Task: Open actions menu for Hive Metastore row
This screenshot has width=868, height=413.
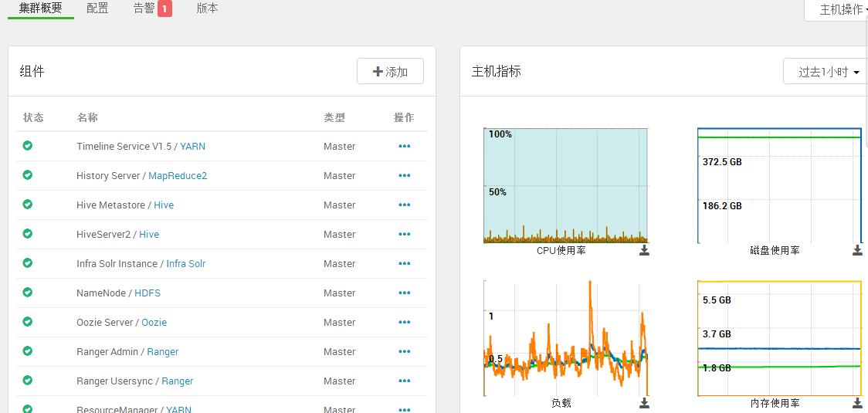Action: click(x=404, y=205)
